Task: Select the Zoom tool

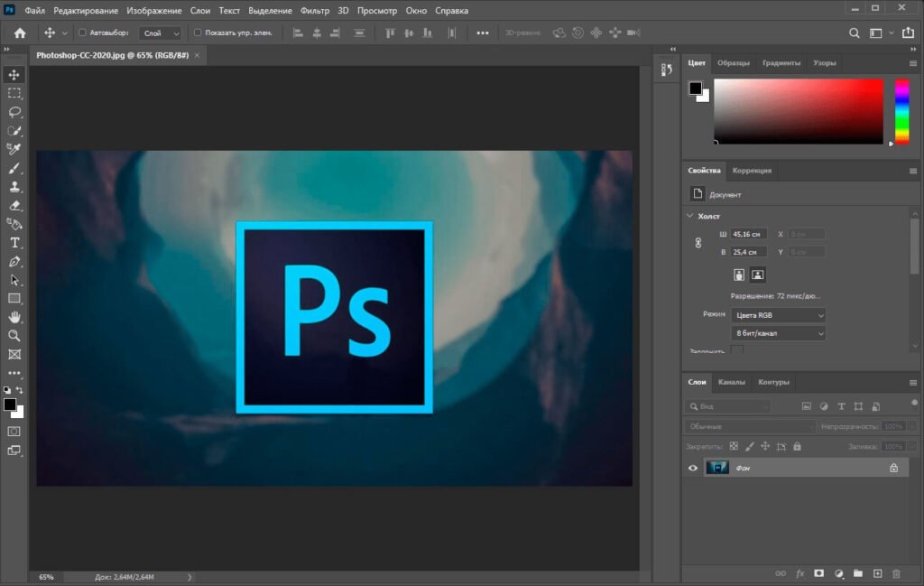Action: tap(14, 336)
